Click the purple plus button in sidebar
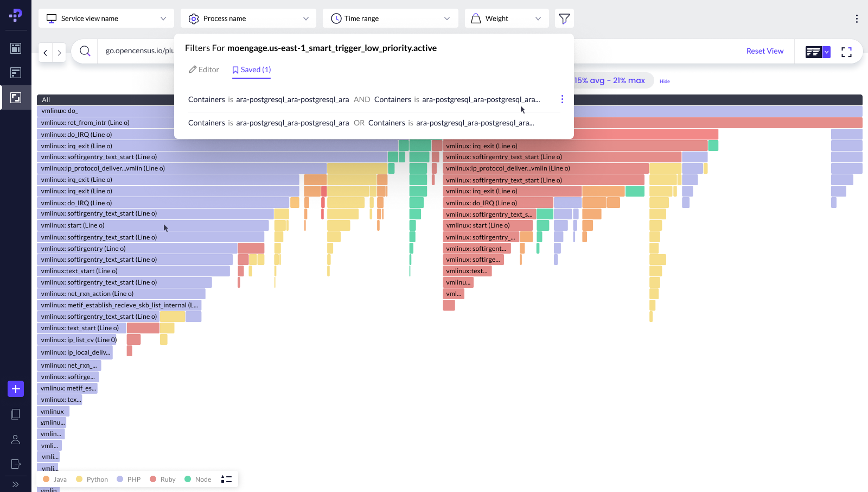The image size is (868, 492). 16,389
